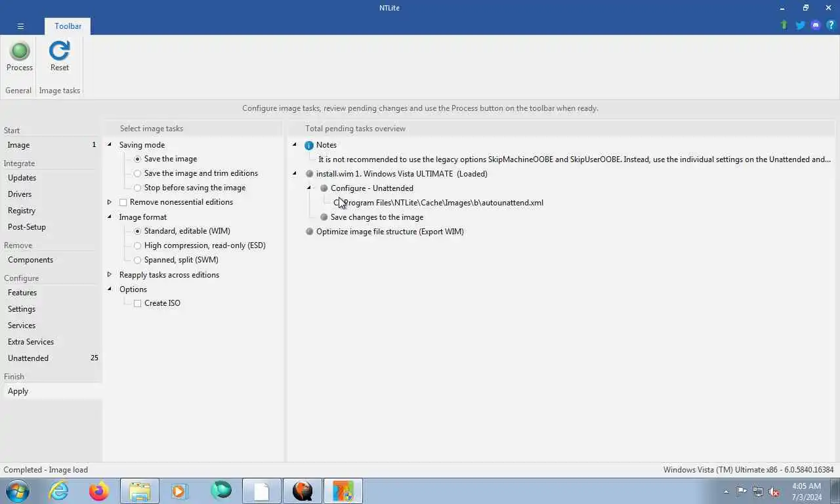
Task: Open Windows Media Player taskbar icon
Action: (x=179, y=491)
